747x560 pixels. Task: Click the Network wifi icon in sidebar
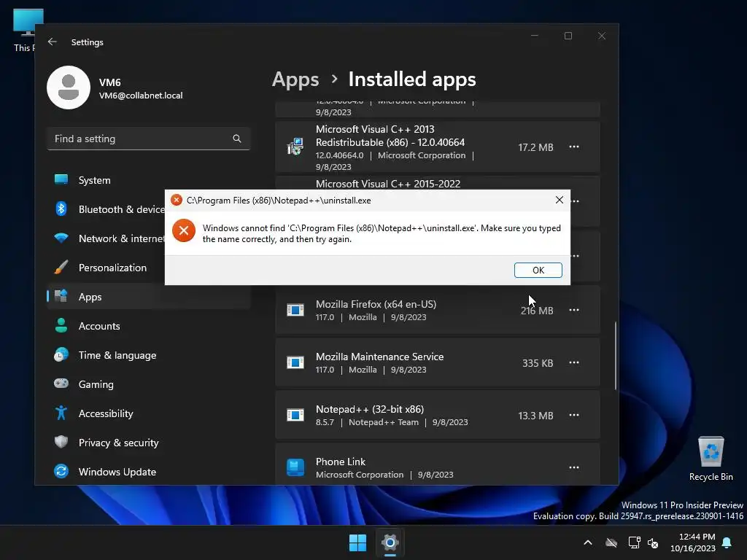pos(61,238)
